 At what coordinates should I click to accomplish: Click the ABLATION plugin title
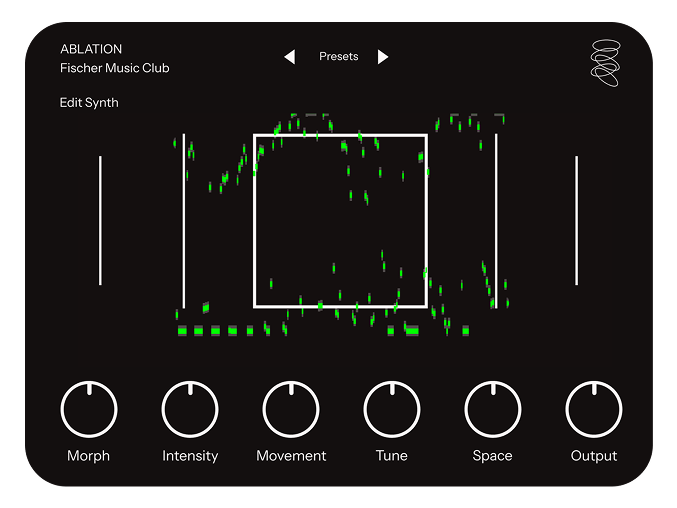point(91,49)
